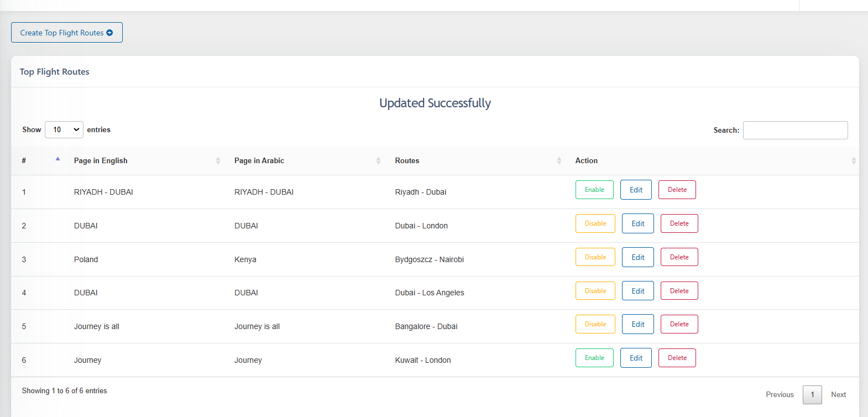Edit the Dubai - Los Angeles route
Screen dimensions: 868x417
[637, 291]
